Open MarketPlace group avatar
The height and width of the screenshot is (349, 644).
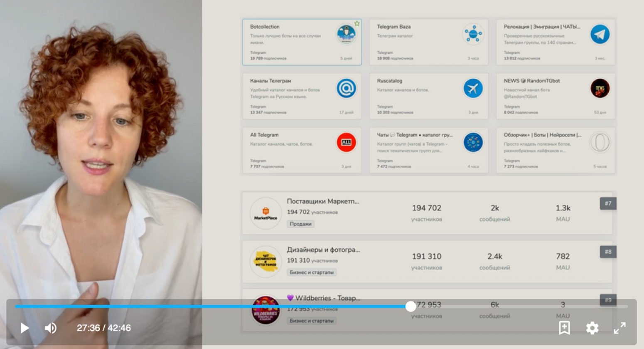tap(265, 213)
